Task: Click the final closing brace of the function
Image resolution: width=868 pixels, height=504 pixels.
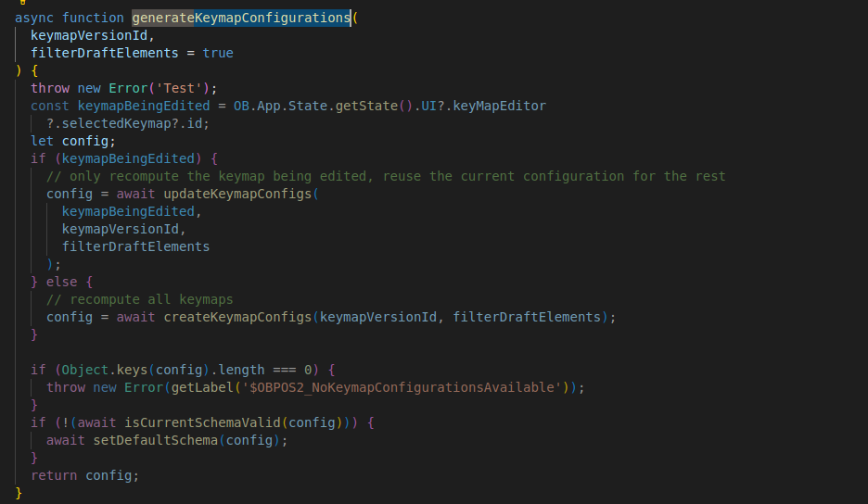Action: (19, 494)
